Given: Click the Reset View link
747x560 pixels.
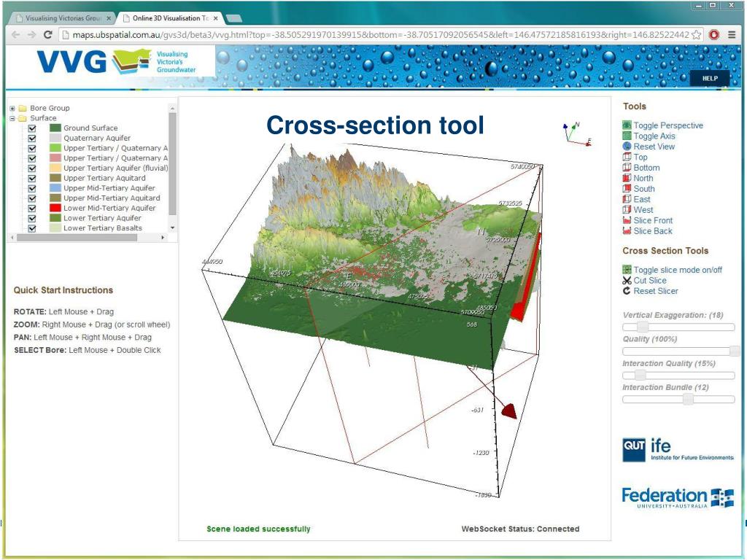Looking at the screenshot, I should [x=654, y=146].
